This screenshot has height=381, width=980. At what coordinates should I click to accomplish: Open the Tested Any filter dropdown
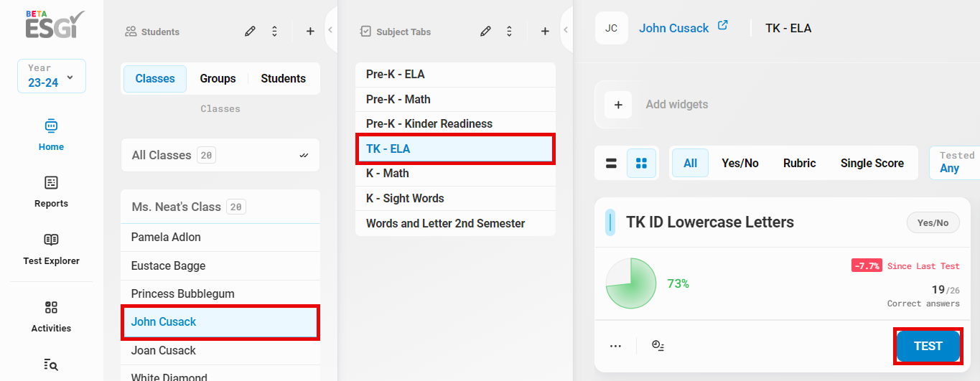point(956,162)
